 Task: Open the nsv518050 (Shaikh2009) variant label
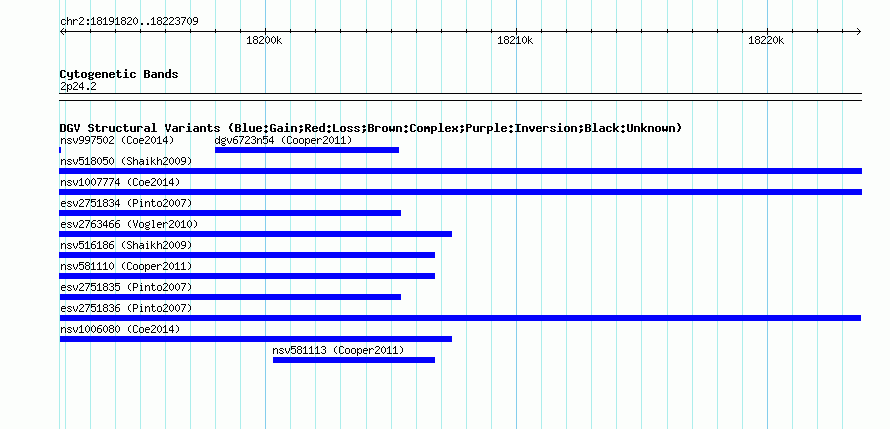tap(126, 161)
